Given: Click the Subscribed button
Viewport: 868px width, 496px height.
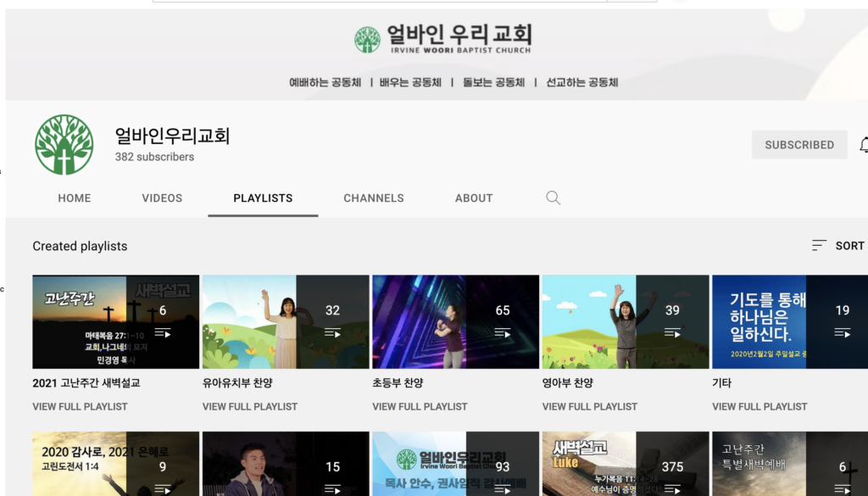Looking at the screenshot, I should click(799, 145).
